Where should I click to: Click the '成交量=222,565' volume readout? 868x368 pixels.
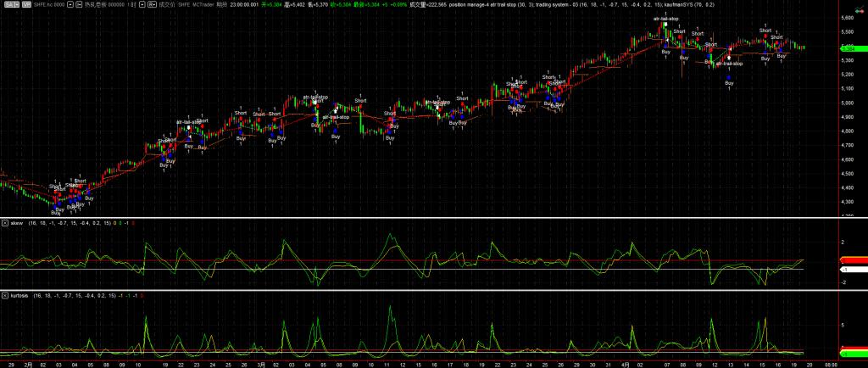pos(428,4)
